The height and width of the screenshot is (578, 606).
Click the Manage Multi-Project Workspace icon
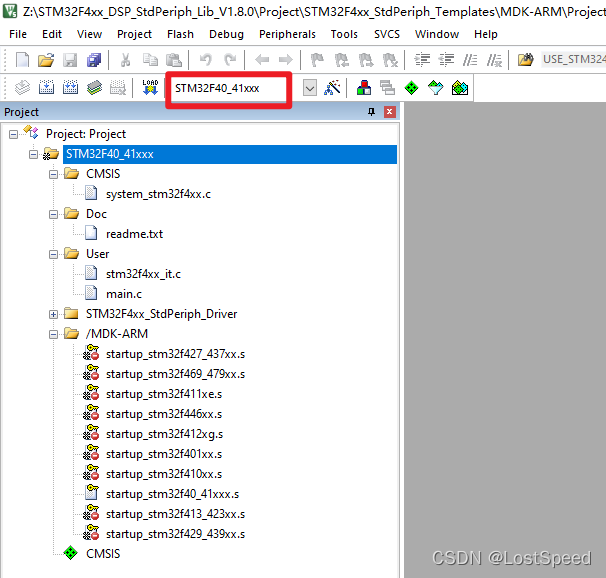pos(388,88)
